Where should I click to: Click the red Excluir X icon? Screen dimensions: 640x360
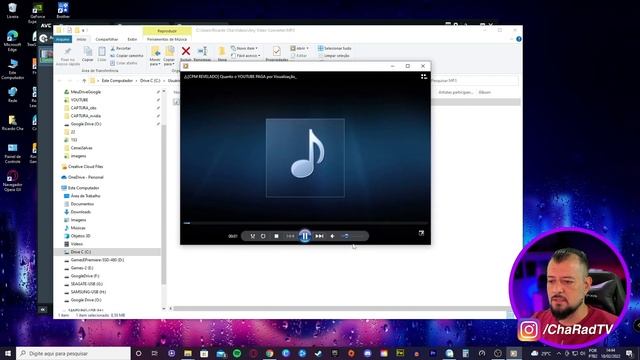coord(186,51)
